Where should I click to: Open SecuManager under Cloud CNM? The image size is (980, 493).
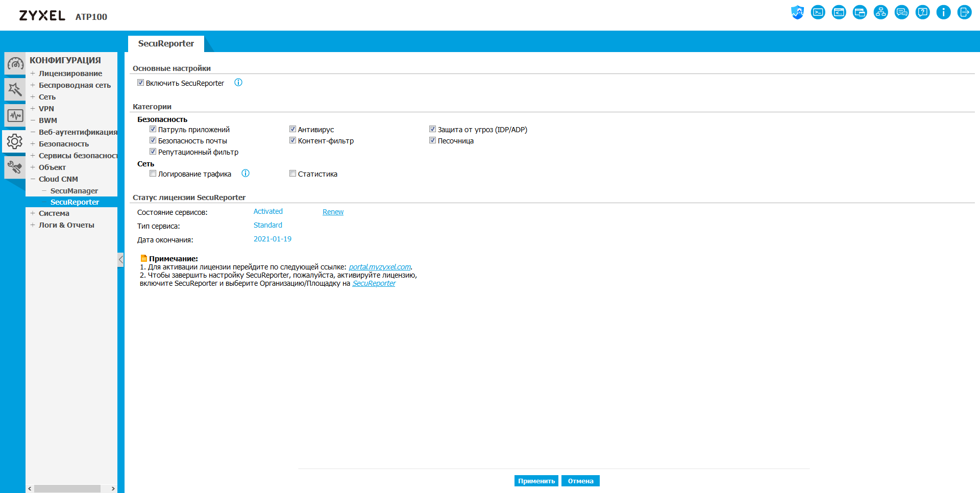74,191
